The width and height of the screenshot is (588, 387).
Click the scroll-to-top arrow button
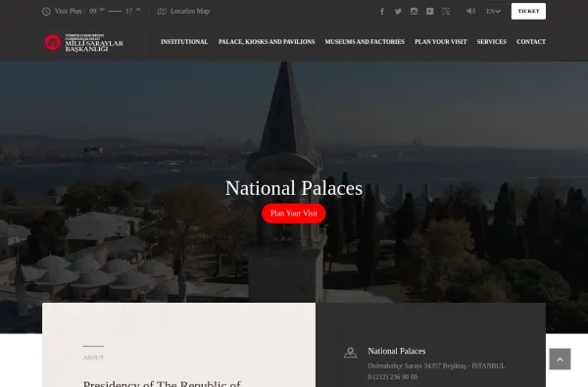click(560, 360)
